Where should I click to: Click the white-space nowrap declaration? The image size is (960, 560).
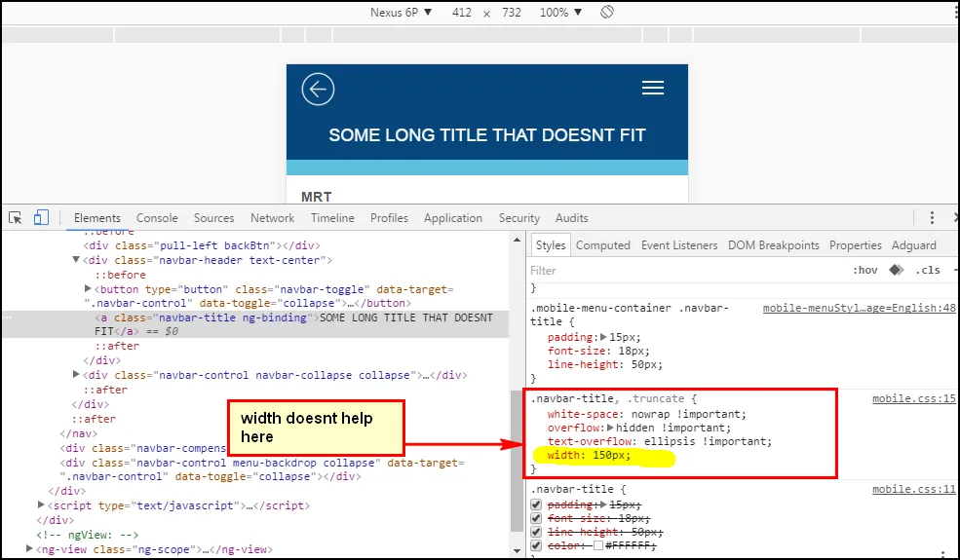click(646, 414)
